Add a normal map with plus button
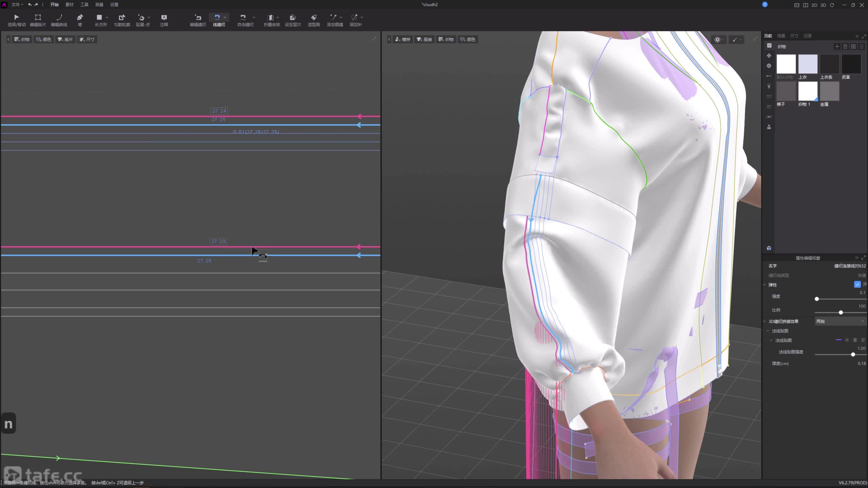The height and width of the screenshot is (488, 868). pos(847,340)
